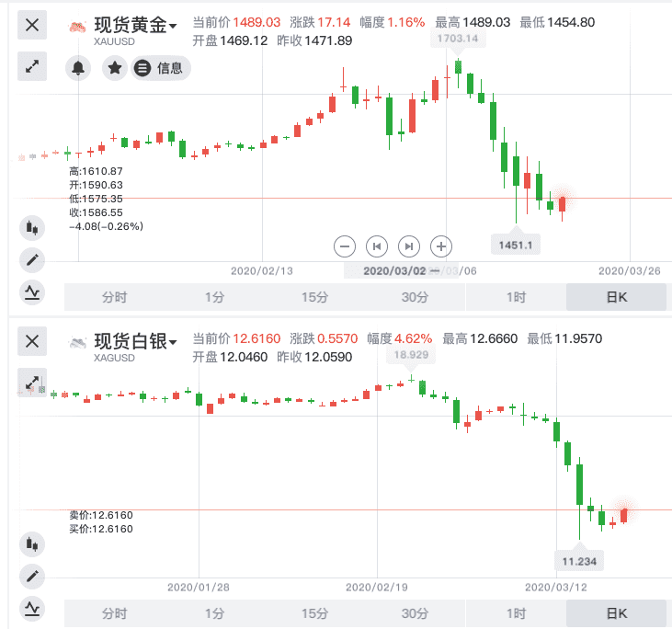The height and width of the screenshot is (629, 672).
Task: Jump to previous bar on gold chart
Action: 376,246
